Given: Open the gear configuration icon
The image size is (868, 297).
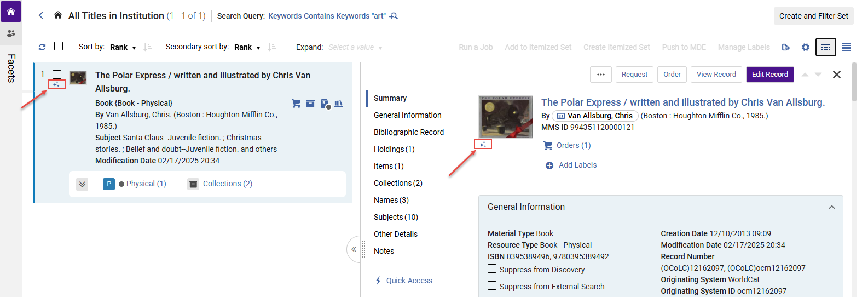Looking at the screenshot, I should pos(806,47).
